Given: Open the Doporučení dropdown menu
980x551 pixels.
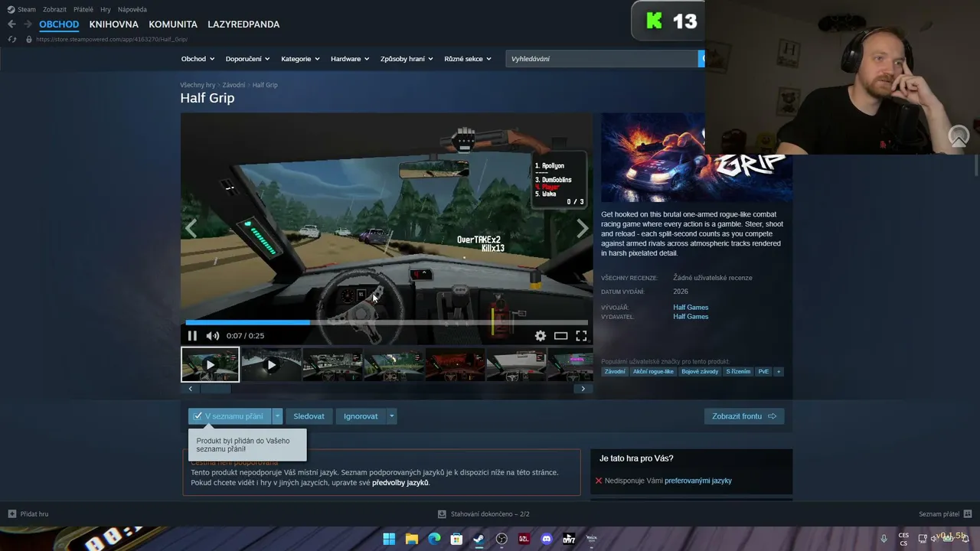Looking at the screenshot, I should click(248, 59).
